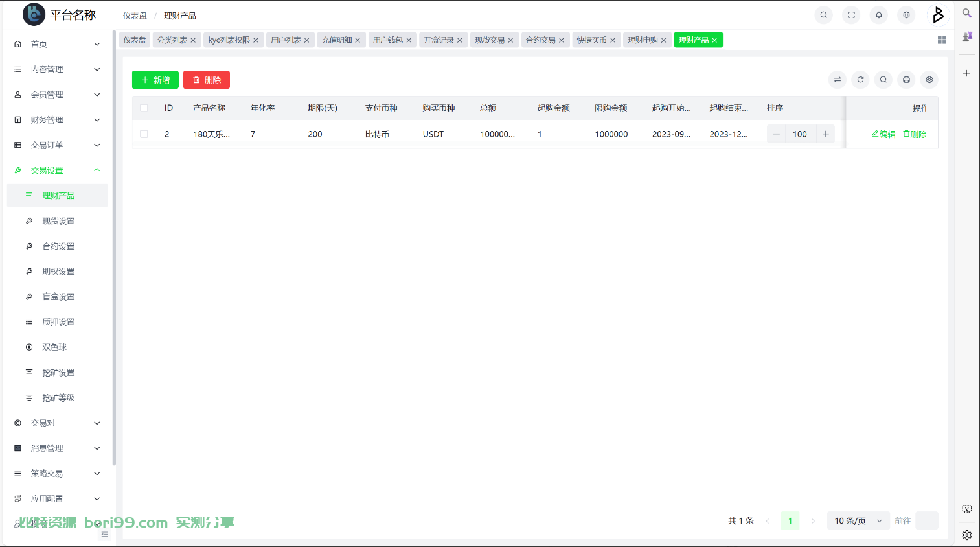Open table column settings gear icon

(x=929, y=80)
